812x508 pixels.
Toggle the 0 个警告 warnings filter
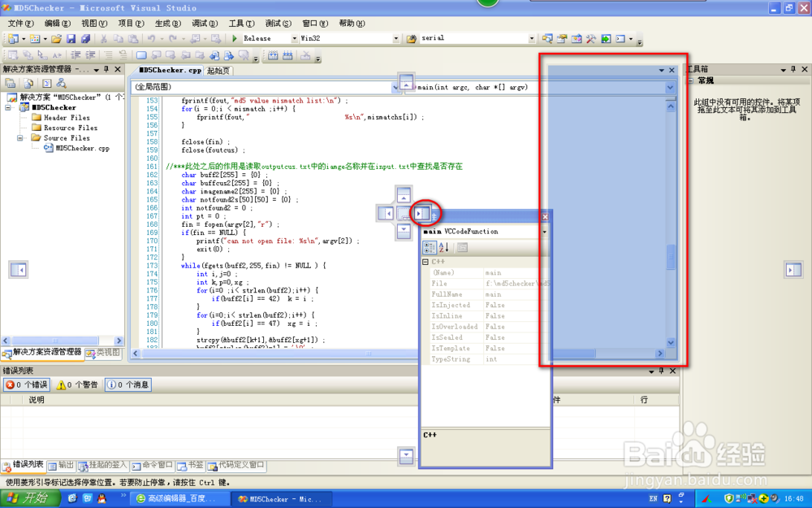77,384
